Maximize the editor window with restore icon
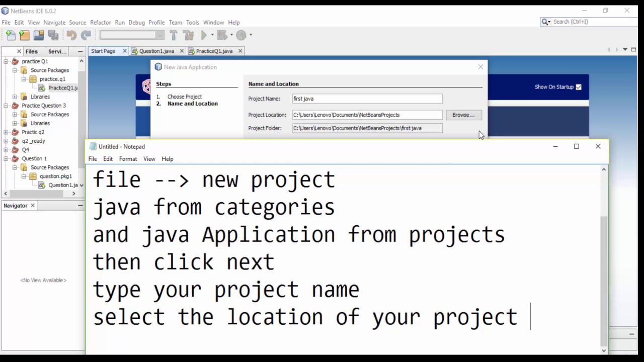The image size is (644, 362). (x=633, y=49)
